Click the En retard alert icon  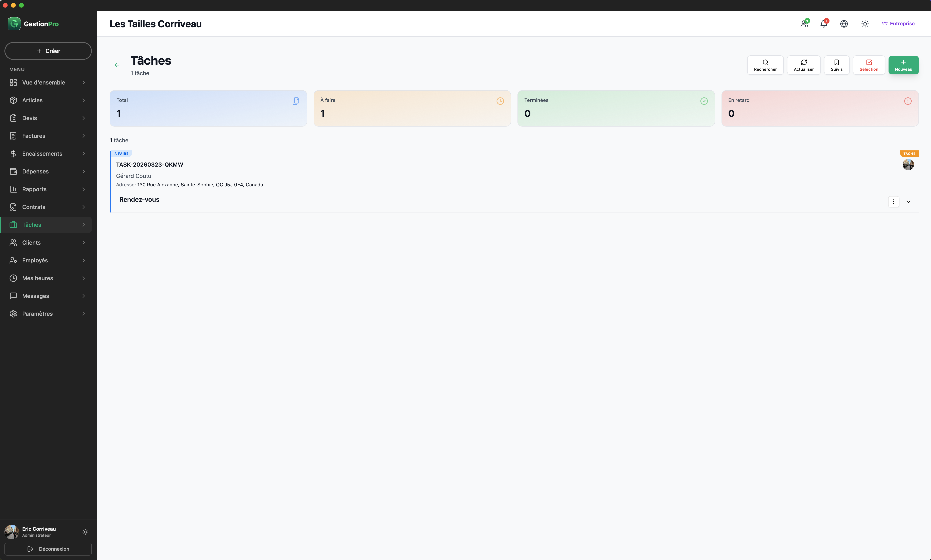(x=908, y=101)
